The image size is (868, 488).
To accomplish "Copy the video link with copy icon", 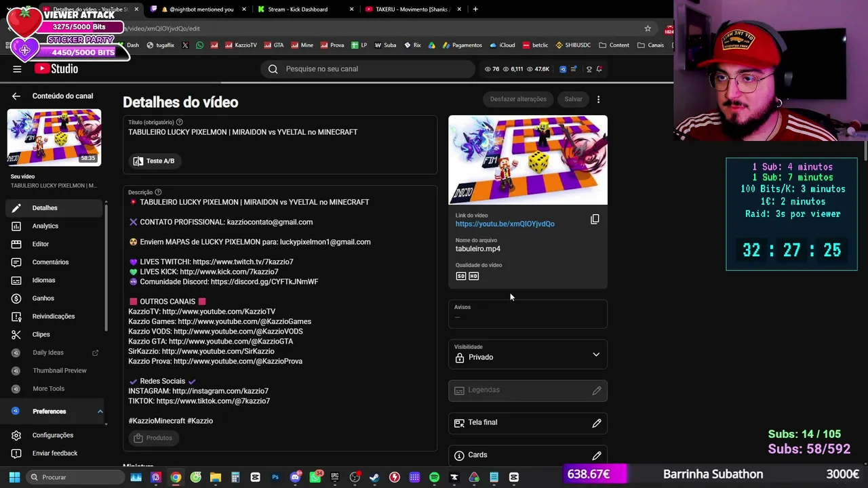I will point(595,219).
